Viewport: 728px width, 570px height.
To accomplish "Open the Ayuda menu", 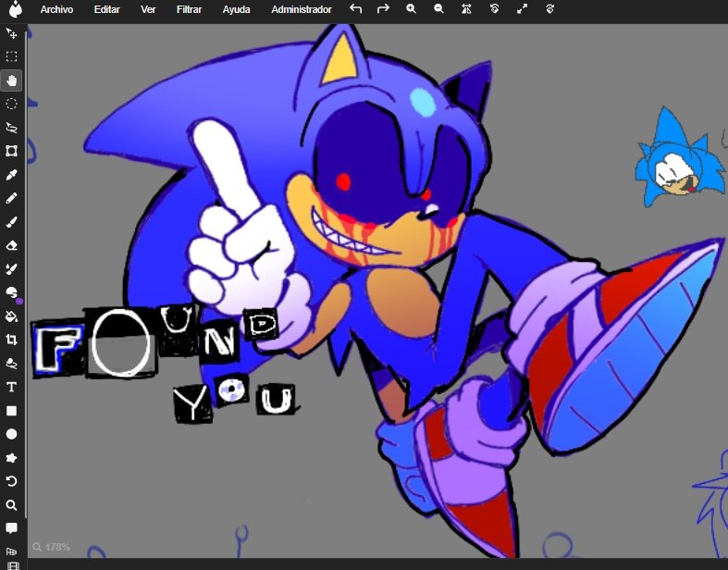I will (236, 9).
